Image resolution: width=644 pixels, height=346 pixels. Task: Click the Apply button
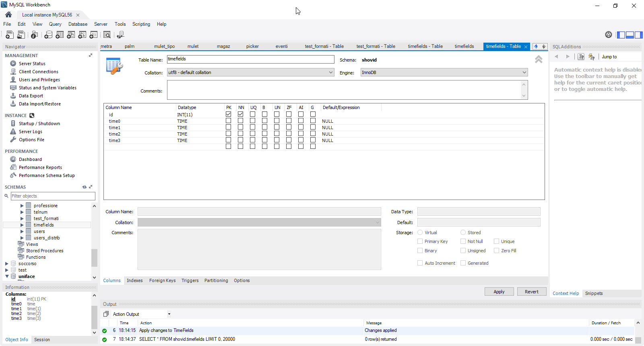click(x=499, y=292)
